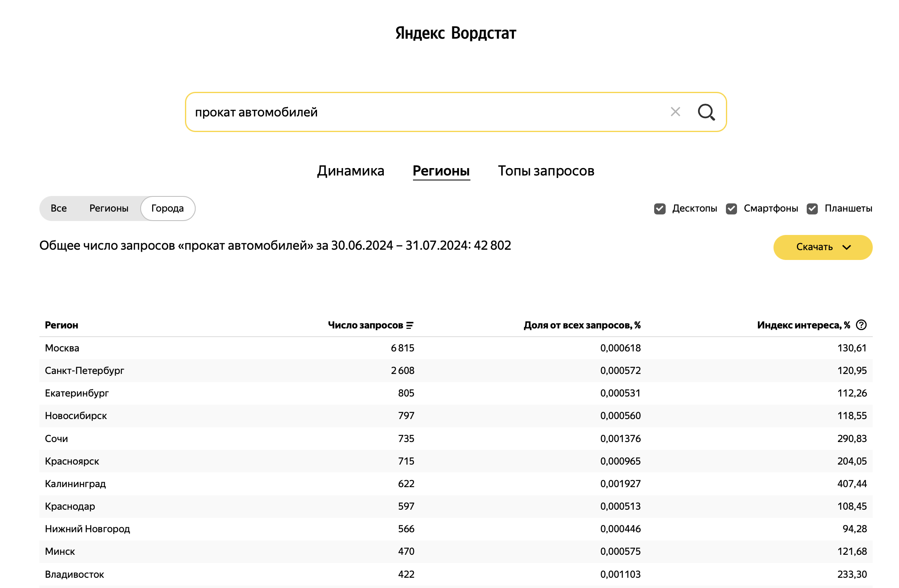Screen dimensions: 899x588
Task: Select the Все filter segment
Action: click(59, 208)
